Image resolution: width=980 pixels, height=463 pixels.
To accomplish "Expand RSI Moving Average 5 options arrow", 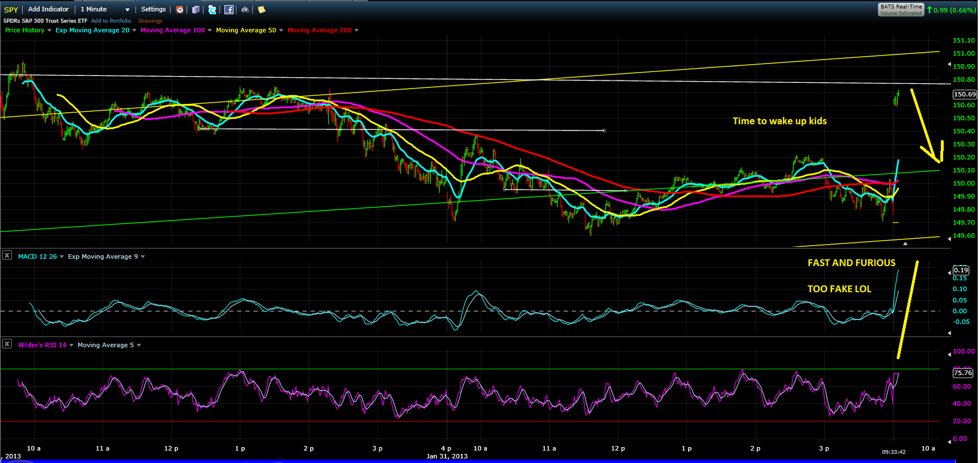I will (x=139, y=346).
